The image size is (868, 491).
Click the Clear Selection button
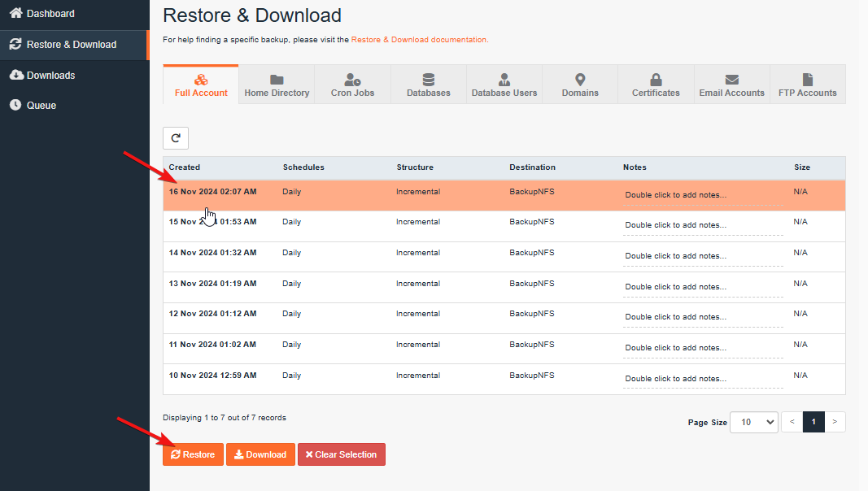click(x=341, y=454)
